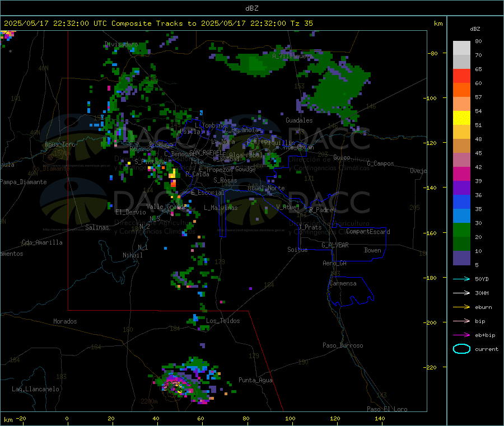Click the Paso_Barroso location label
504x426 pixels.
[343, 345]
